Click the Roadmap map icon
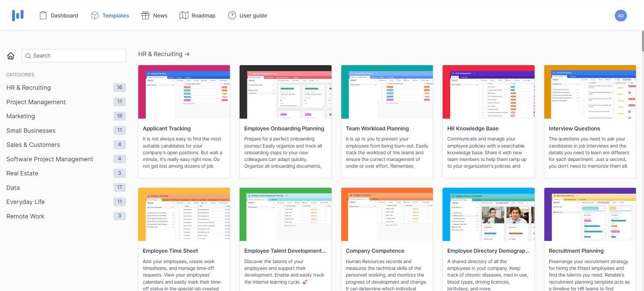Image resolution: width=644 pixels, height=291 pixels. (x=184, y=15)
